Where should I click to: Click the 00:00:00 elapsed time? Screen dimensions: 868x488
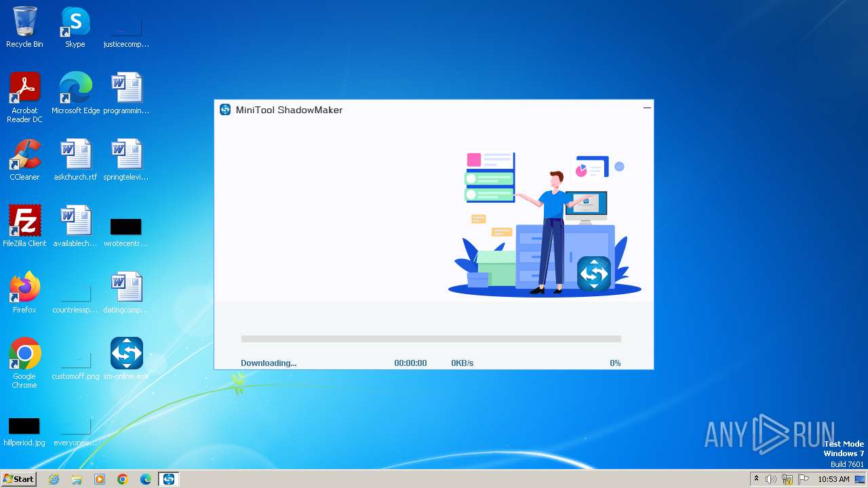coord(410,363)
